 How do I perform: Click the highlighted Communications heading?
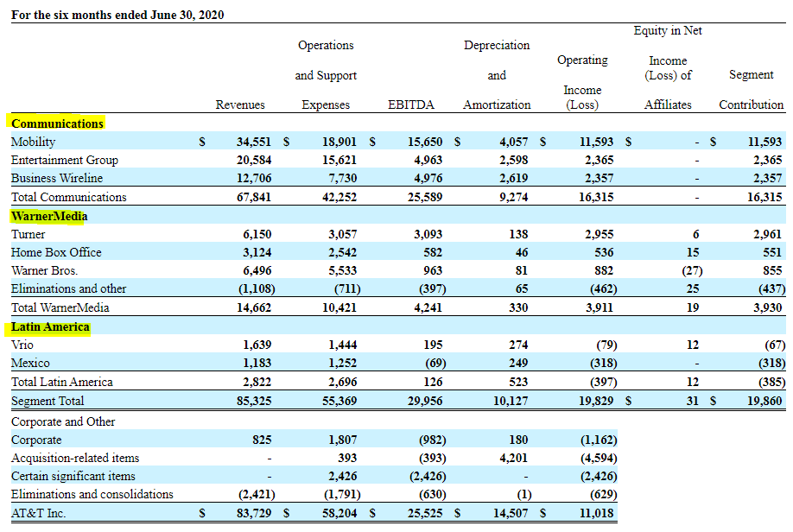(57, 123)
